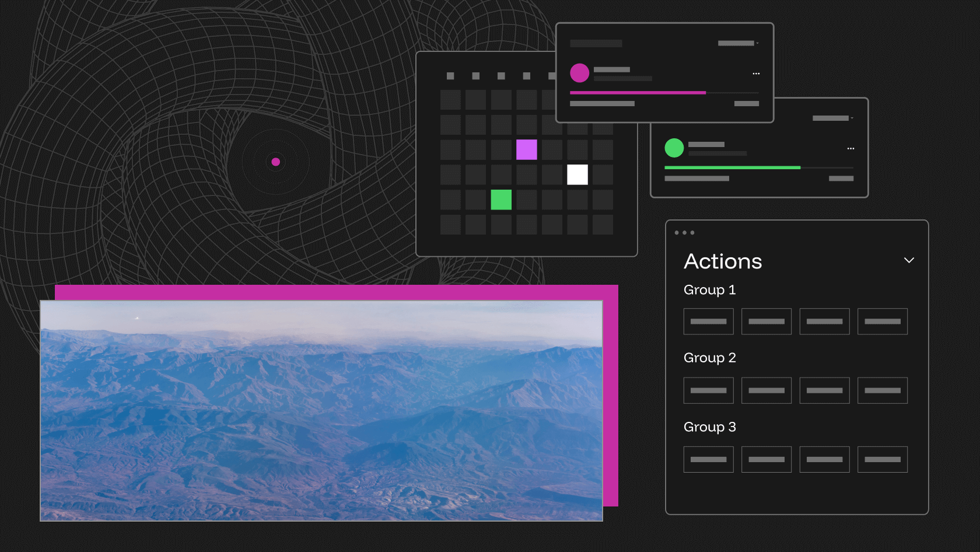The width and height of the screenshot is (980, 552).
Task: Collapse the Actions panel with the chevron
Action: (x=909, y=260)
